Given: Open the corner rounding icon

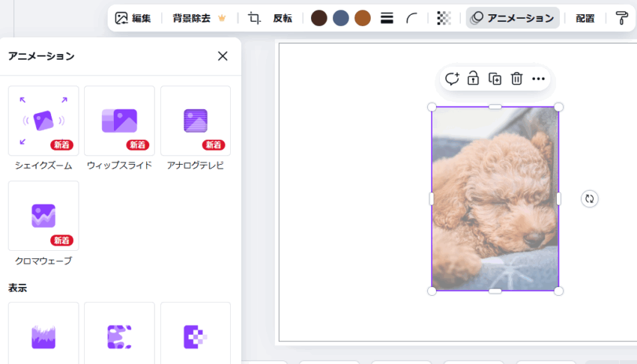Looking at the screenshot, I should pos(411,18).
